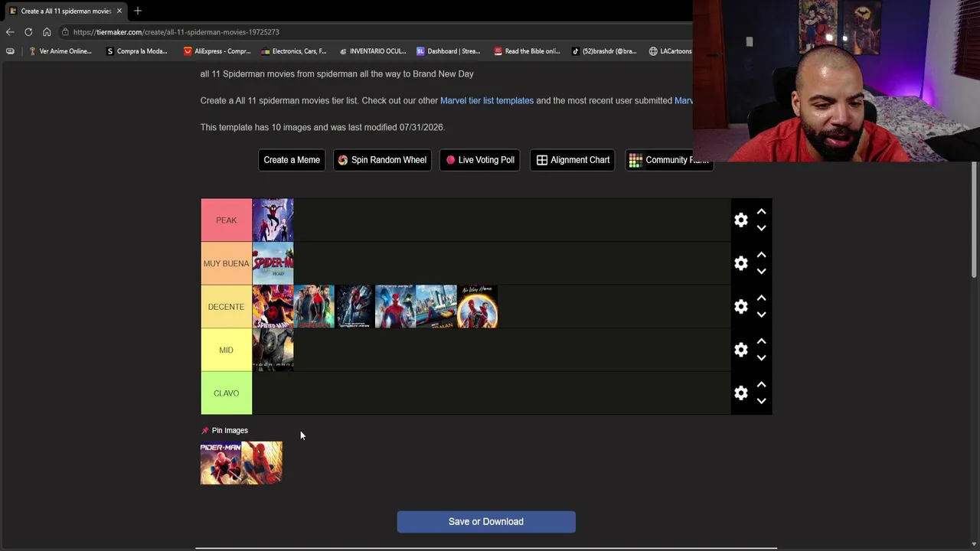The width and height of the screenshot is (980, 551).
Task: Move the PEAK tier row up
Action: pos(761,212)
